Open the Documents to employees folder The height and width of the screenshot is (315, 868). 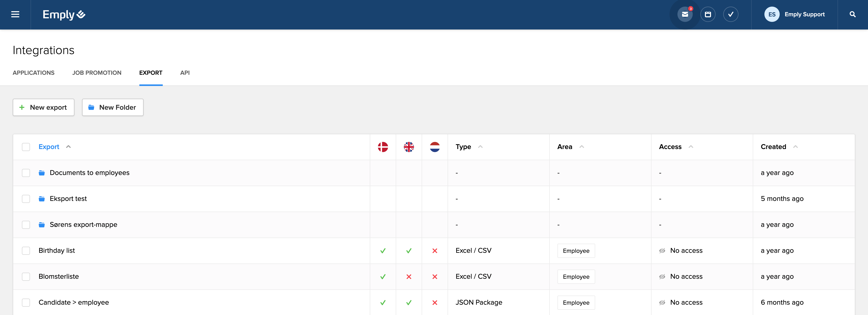click(x=89, y=173)
